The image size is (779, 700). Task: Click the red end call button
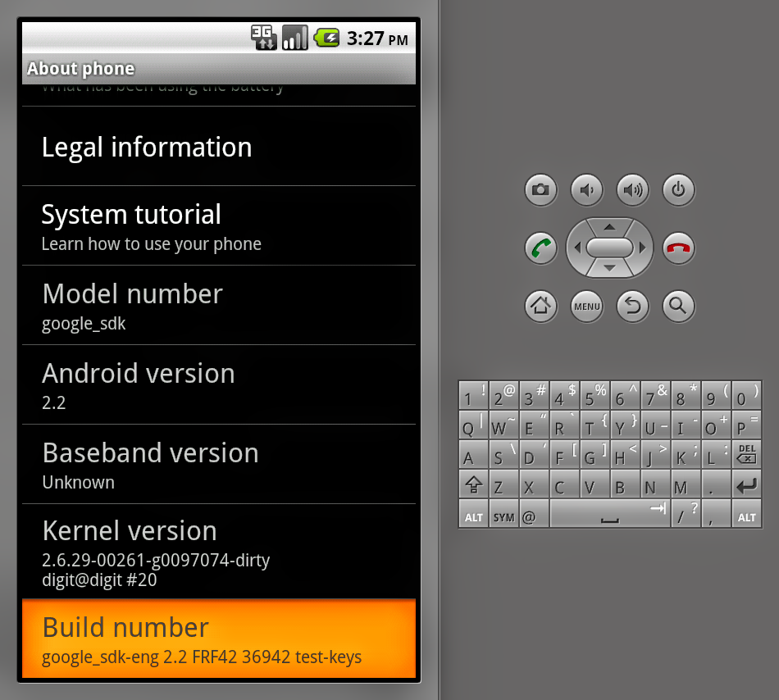click(x=679, y=248)
